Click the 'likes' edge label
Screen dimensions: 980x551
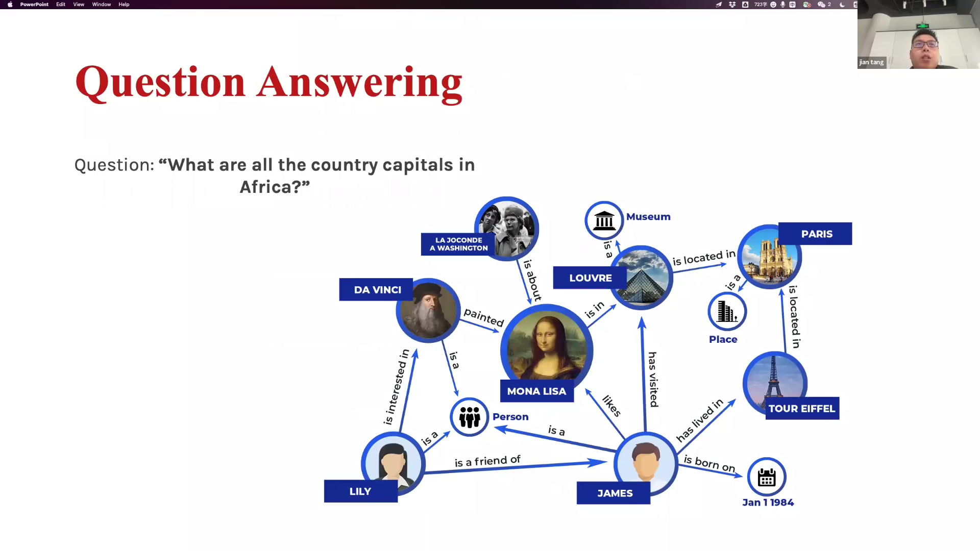pyautogui.click(x=611, y=406)
